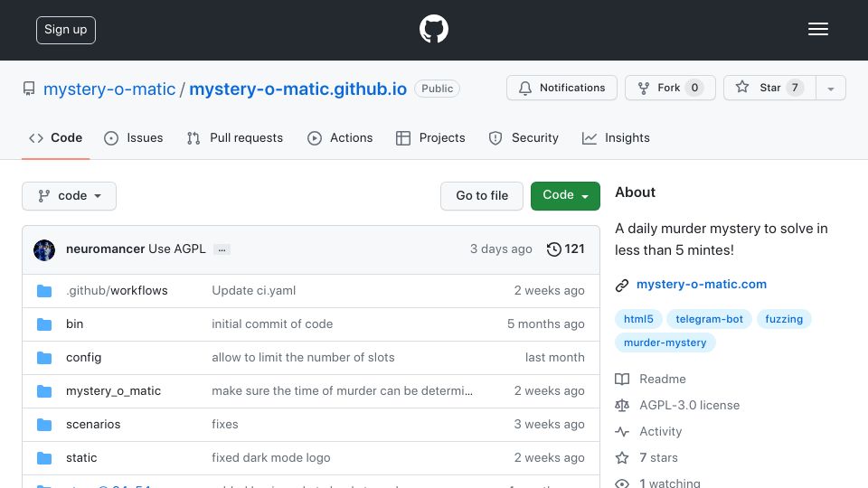Open the Actions tab
The image size is (868, 488).
(340, 137)
